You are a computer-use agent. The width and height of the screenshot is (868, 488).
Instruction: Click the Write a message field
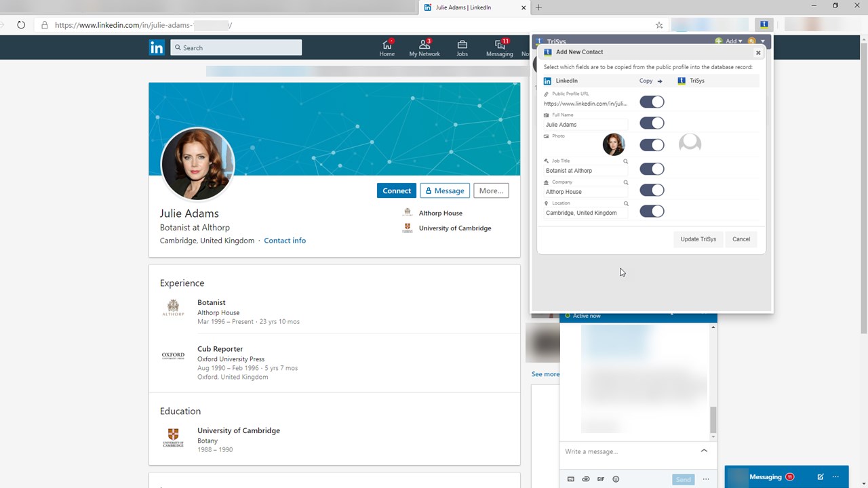click(x=627, y=451)
